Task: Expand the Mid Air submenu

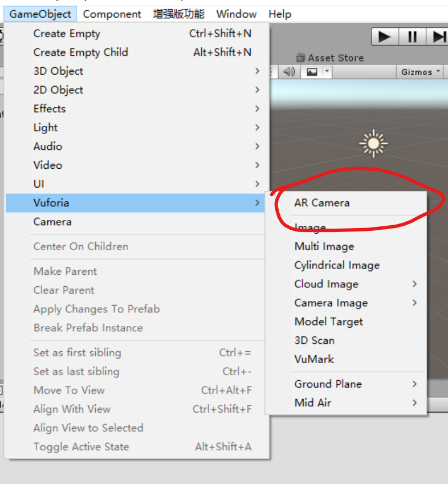Action: [x=346, y=403]
